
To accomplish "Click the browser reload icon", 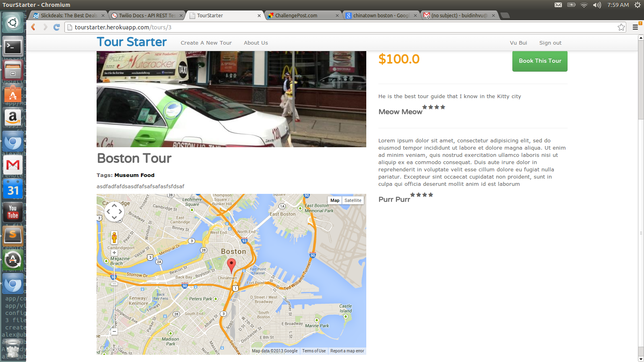I will (x=56, y=27).
